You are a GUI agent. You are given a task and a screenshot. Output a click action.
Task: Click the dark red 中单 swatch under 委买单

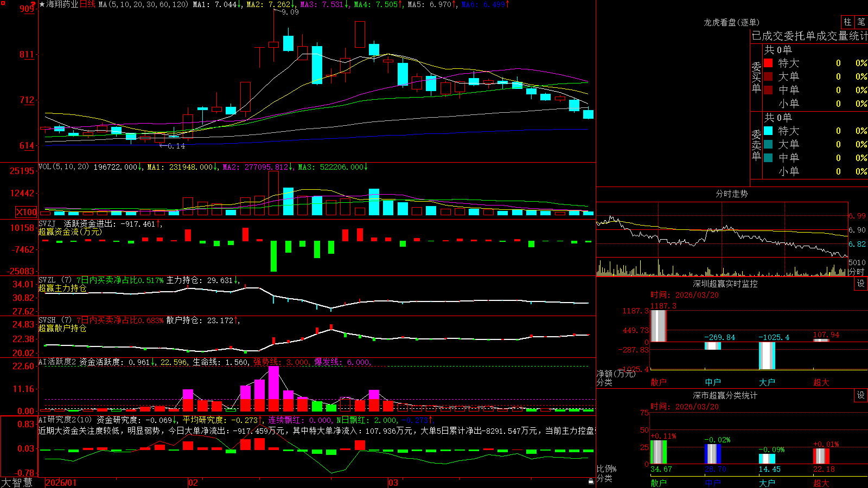point(768,90)
